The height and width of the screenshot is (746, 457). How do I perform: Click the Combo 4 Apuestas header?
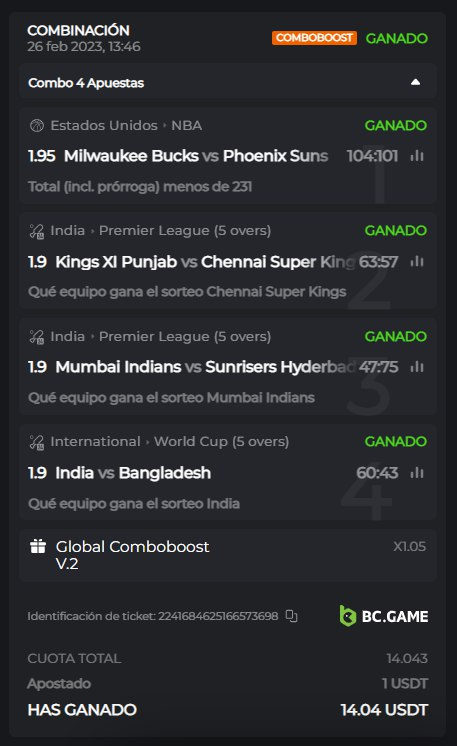pos(228,83)
